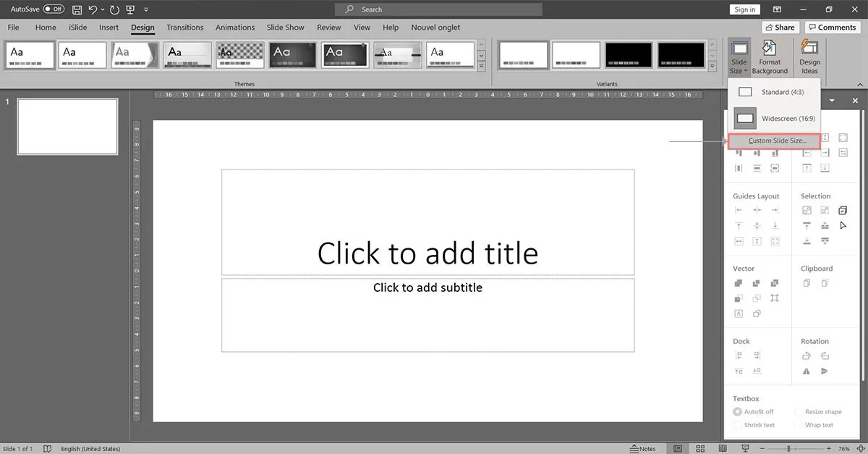Adjust the zoom slider handle

pyautogui.click(x=788, y=449)
